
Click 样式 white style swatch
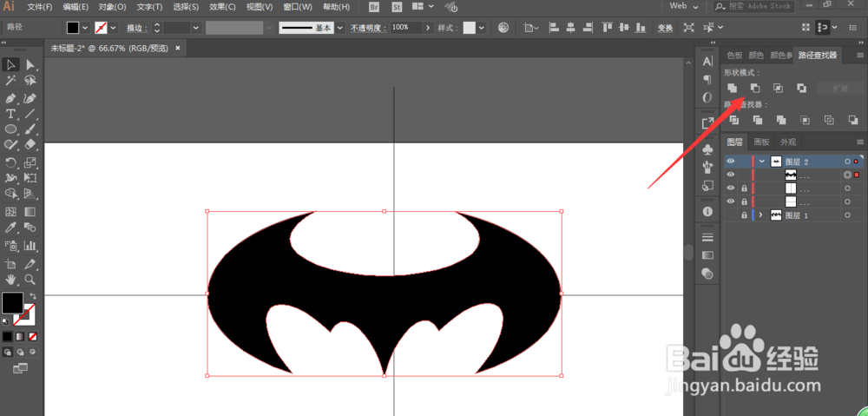click(470, 28)
